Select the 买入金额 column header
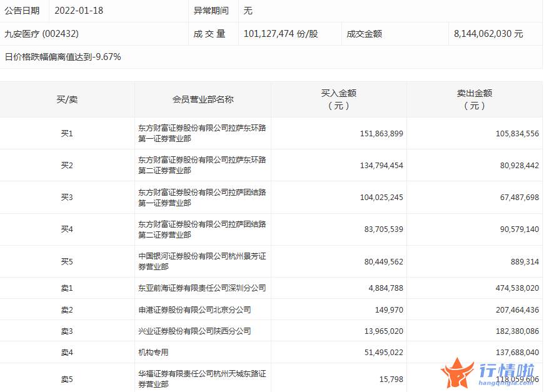544x392 pixels. tap(338, 99)
